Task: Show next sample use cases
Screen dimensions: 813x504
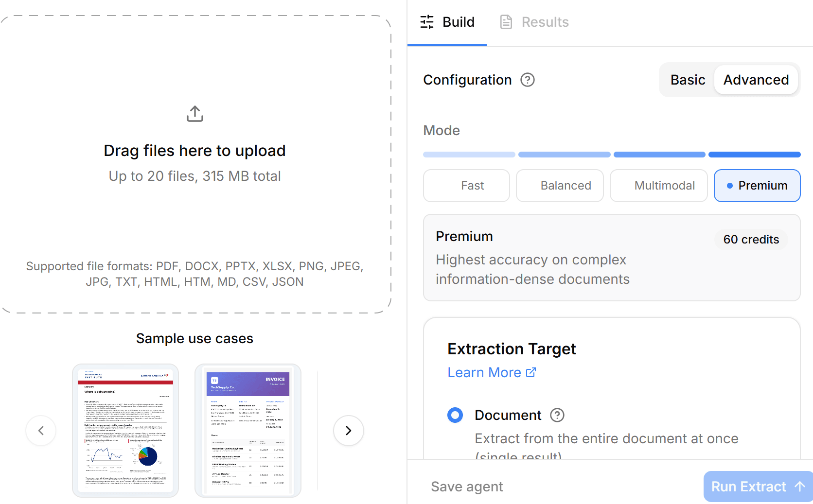Action: [349, 431]
